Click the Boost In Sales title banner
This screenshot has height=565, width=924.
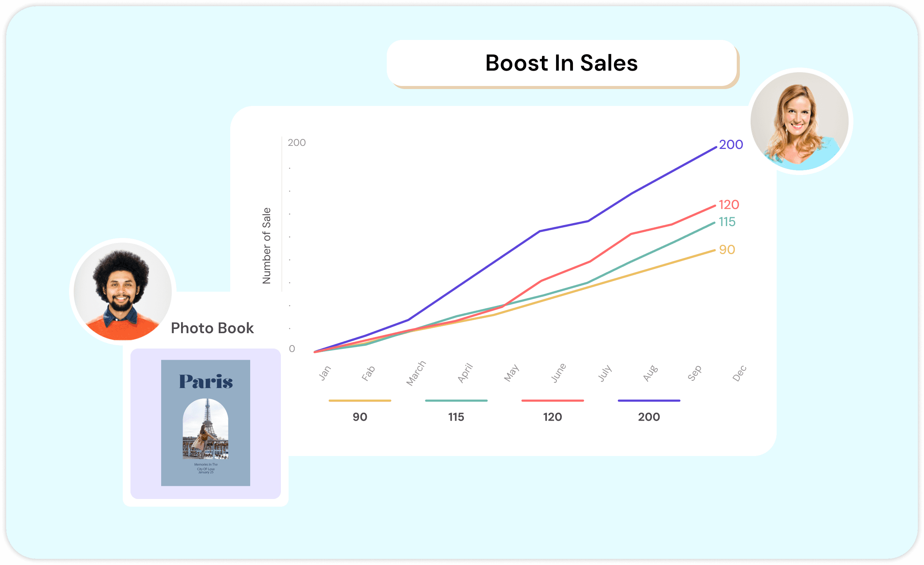pos(561,63)
